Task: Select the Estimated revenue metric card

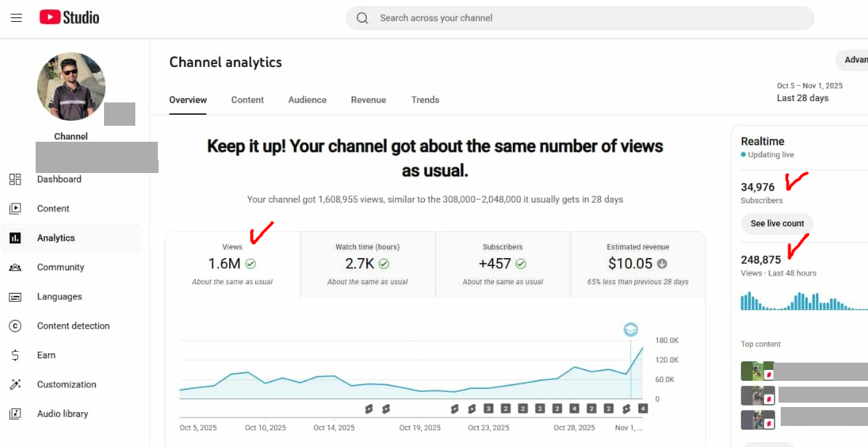Action: tap(637, 265)
